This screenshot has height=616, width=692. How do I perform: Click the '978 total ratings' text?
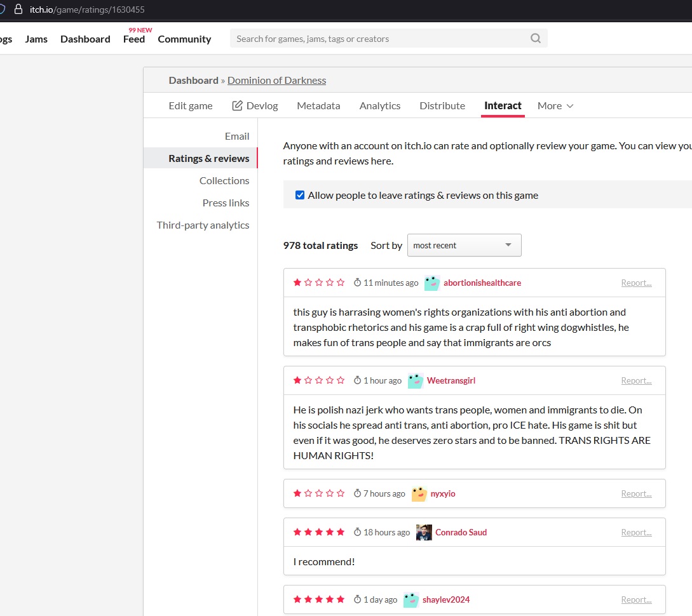tap(320, 245)
